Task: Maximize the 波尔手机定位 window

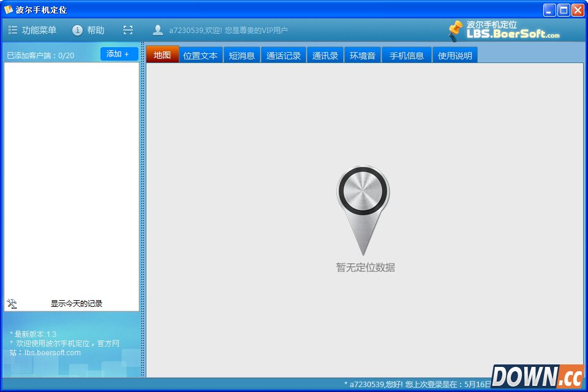Action: pyautogui.click(x=563, y=10)
